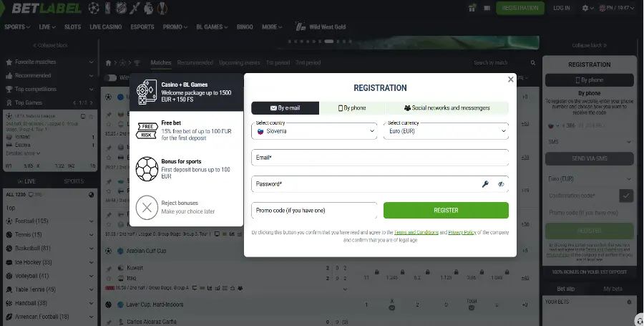Open the Upcoming events tab
The height and width of the screenshot is (326, 644).
(240, 62)
